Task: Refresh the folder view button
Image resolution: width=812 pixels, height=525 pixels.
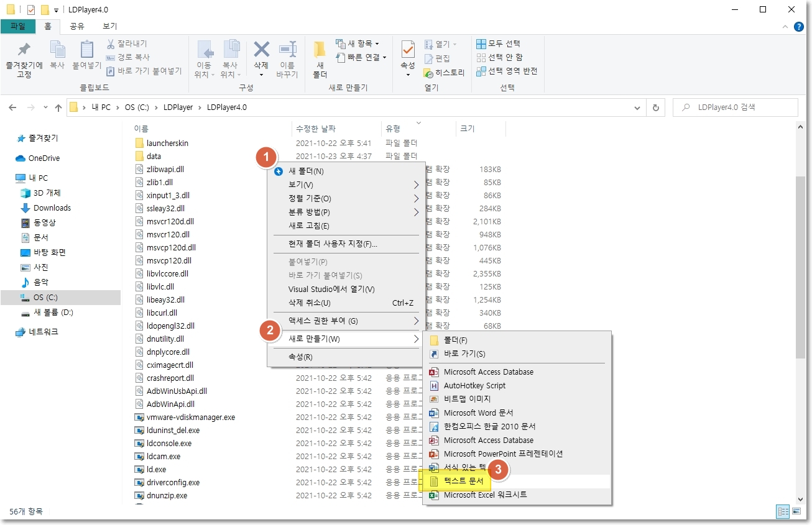Action: [655, 107]
